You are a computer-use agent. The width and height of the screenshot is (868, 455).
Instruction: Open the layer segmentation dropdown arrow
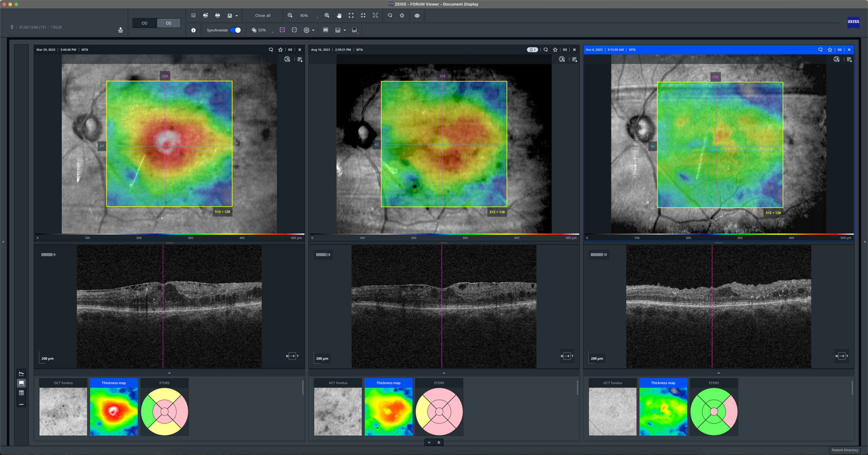tap(344, 30)
